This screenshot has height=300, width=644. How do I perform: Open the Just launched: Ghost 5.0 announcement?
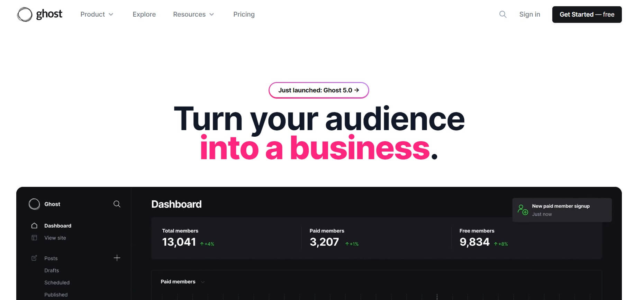318,90
